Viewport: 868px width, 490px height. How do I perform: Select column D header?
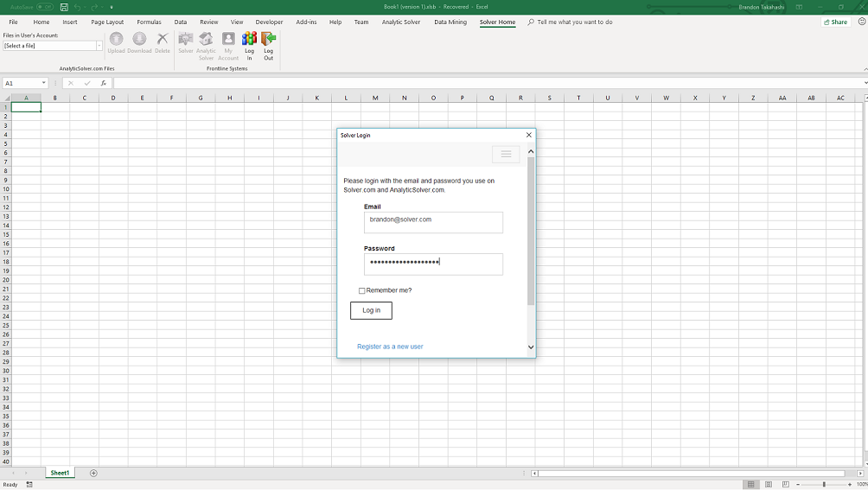tap(113, 98)
